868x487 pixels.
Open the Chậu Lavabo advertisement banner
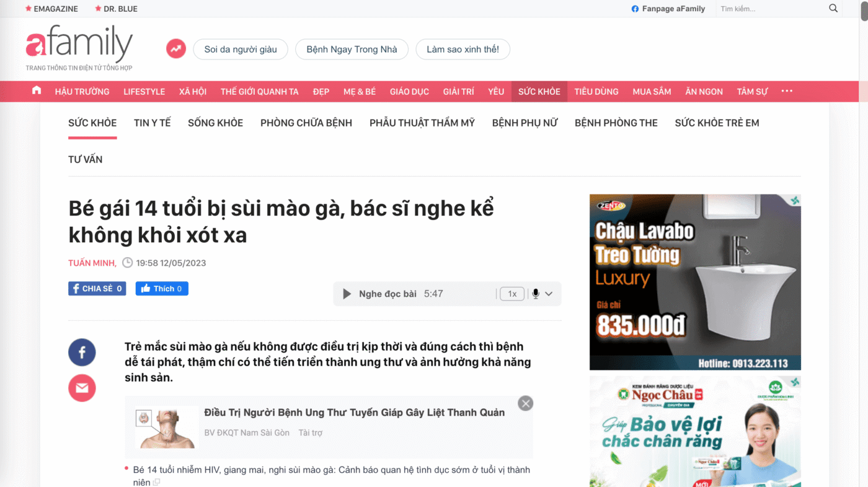[695, 282]
